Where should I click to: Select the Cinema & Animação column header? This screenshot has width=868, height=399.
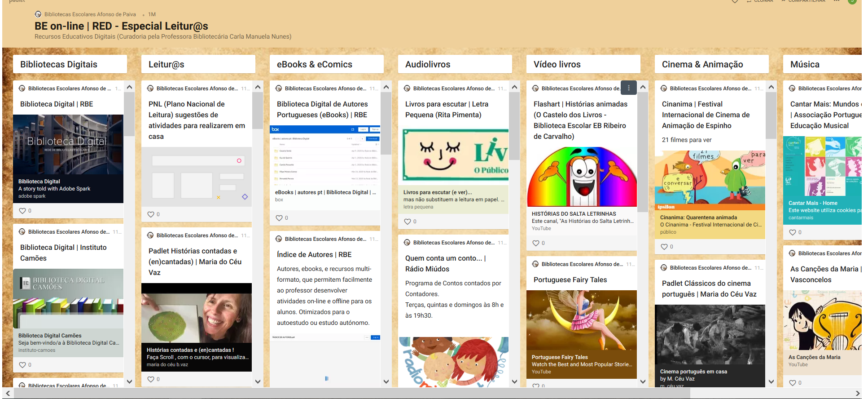tap(712, 64)
